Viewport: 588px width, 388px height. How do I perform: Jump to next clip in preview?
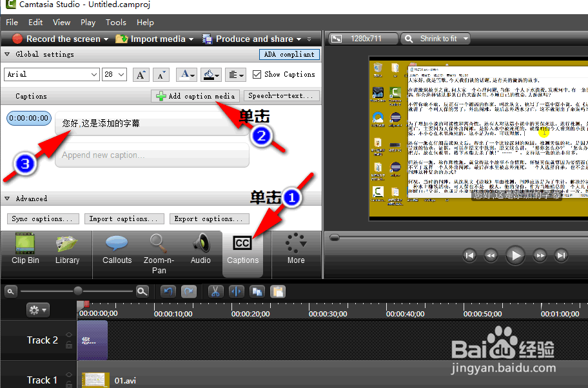click(x=561, y=256)
